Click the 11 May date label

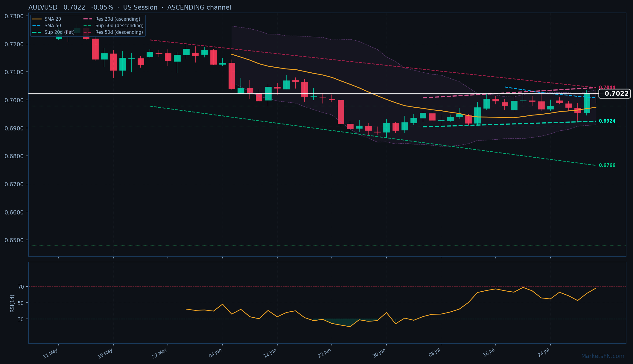51,354
